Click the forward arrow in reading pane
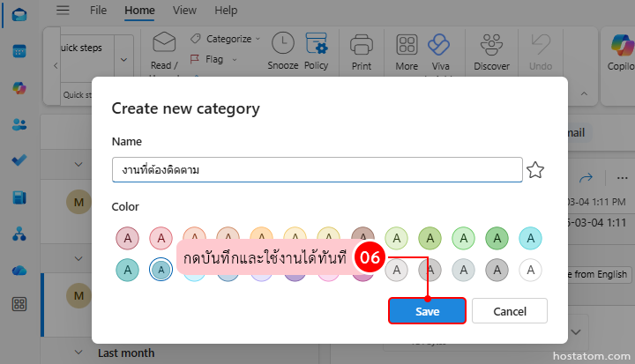This screenshot has width=635, height=364. [x=586, y=177]
